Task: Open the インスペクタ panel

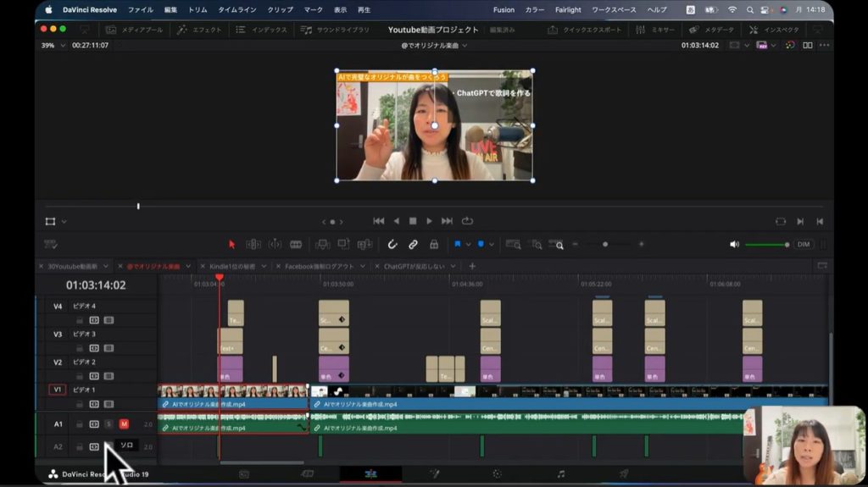Action: (781, 30)
